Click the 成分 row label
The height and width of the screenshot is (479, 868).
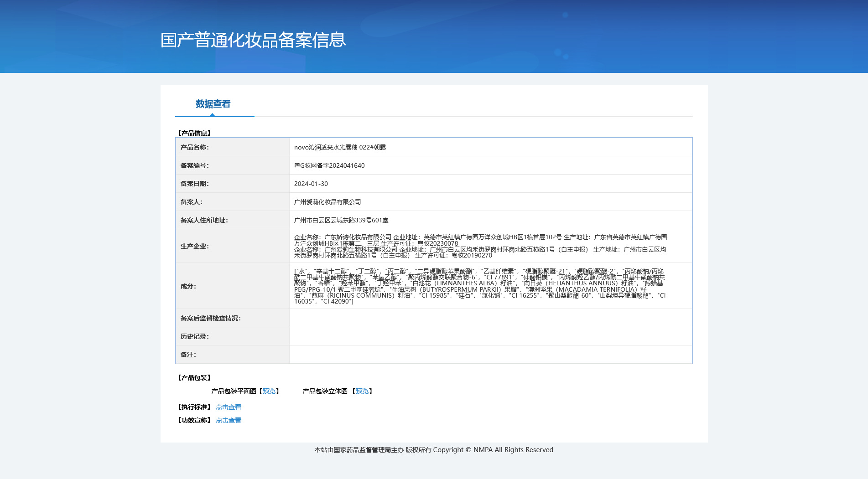[x=188, y=286]
